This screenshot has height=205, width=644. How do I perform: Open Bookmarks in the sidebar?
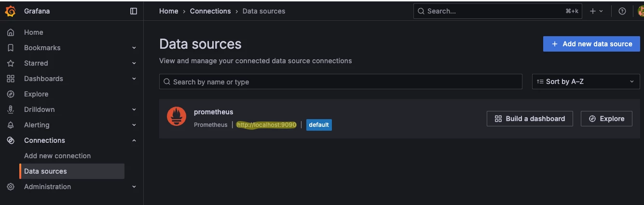point(42,48)
